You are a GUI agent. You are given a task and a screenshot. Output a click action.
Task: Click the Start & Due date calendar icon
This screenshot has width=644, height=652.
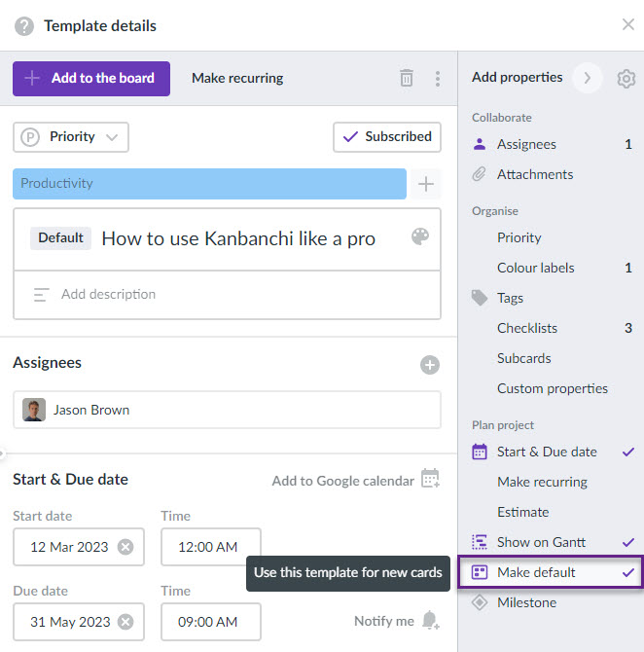pos(480,452)
